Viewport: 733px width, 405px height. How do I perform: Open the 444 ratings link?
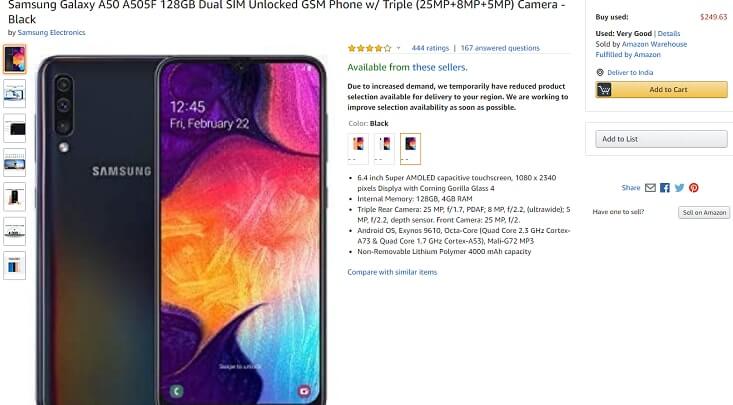(430, 48)
